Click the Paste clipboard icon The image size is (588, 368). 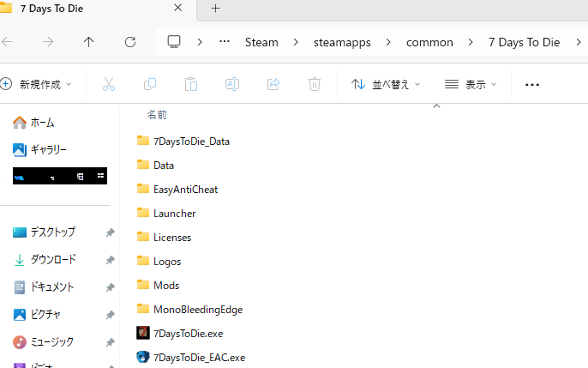[x=191, y=84]
